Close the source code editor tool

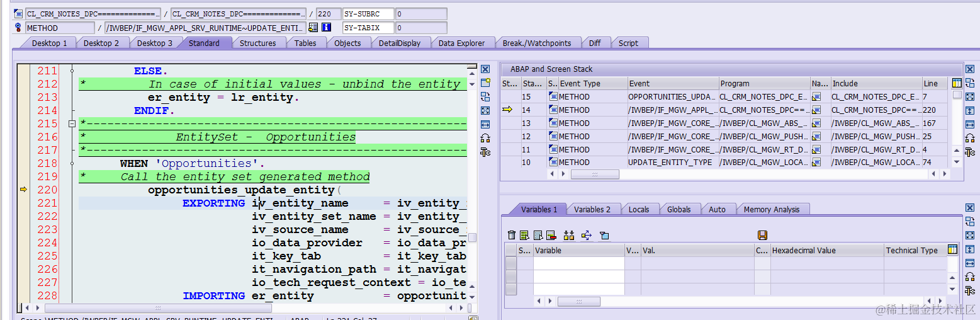(485, 69)
